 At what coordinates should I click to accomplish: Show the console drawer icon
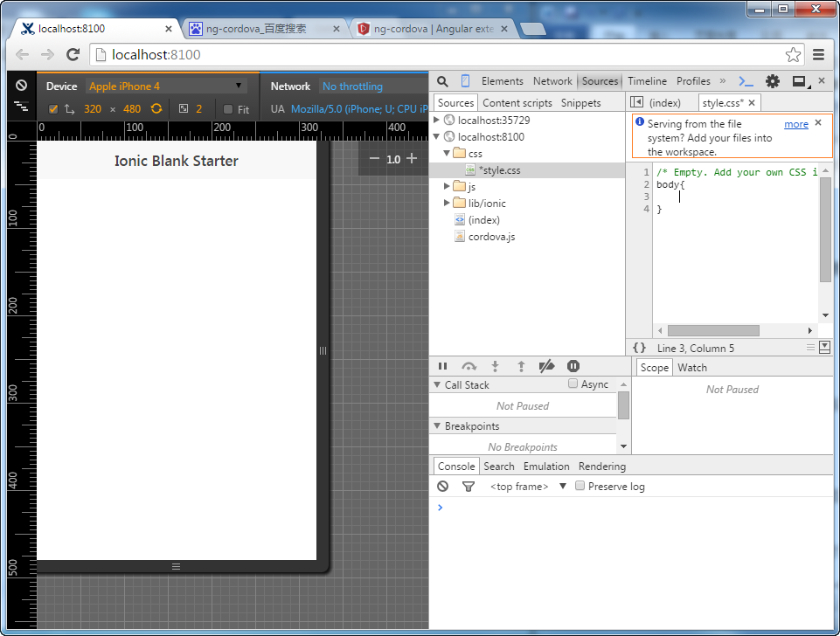point(746,81)
